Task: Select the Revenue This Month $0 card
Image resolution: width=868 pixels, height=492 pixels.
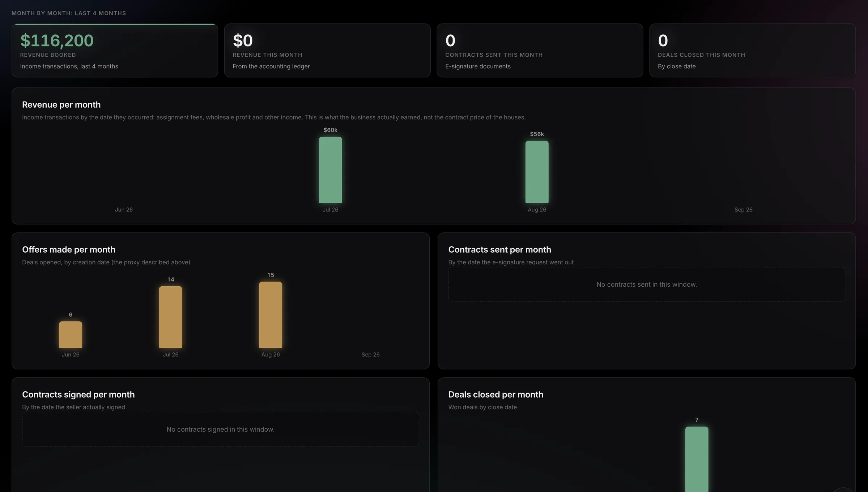Action: coord(327,51)
